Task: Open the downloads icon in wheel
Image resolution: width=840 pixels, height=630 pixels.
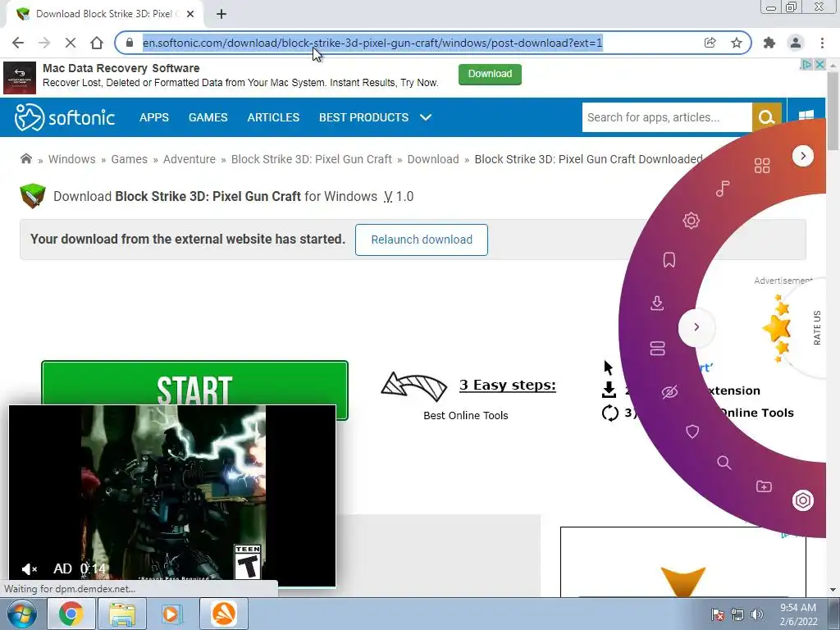Action: pos(657,304)
